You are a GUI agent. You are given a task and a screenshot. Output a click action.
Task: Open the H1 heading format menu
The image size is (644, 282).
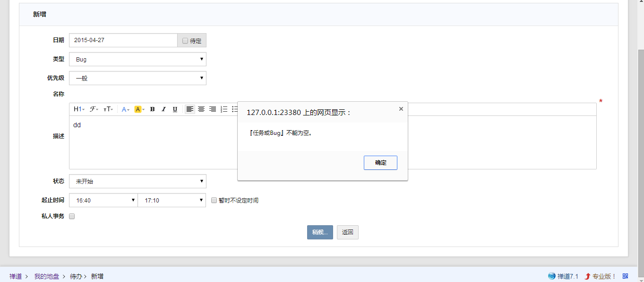(79, 109)
